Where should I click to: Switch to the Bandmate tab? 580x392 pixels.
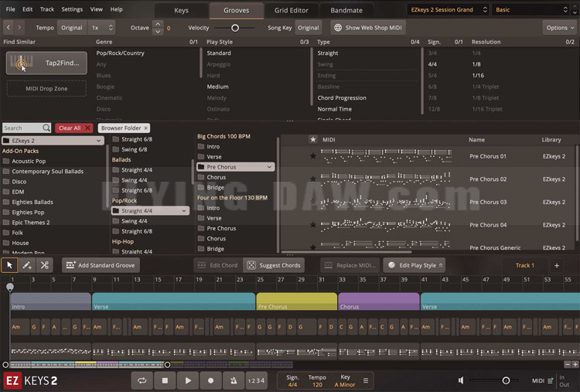click(346, 10)
